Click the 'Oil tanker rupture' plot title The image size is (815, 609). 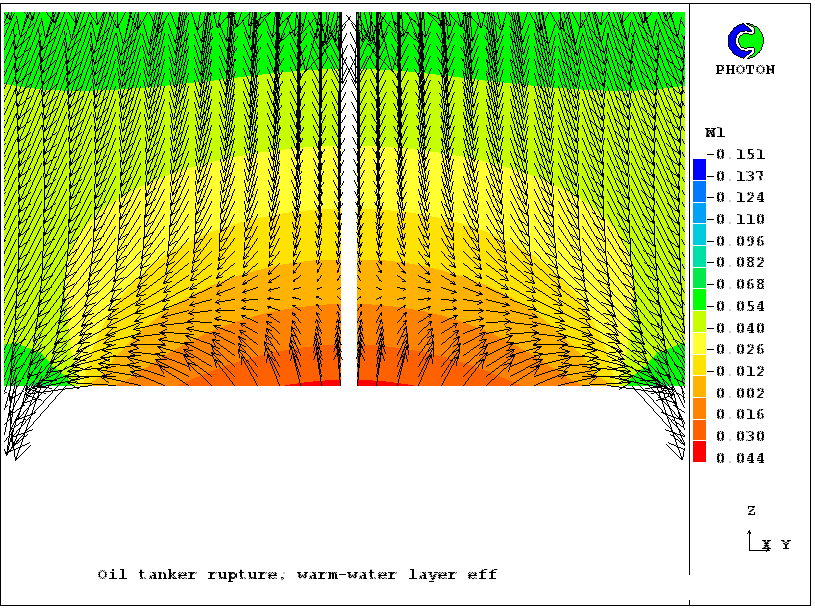coord(297,575)
